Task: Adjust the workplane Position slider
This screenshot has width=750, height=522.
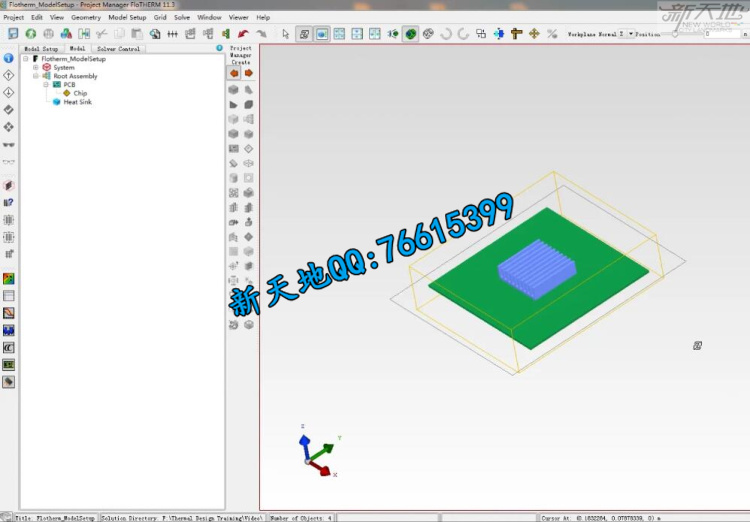Action: [x=676, y=33]
